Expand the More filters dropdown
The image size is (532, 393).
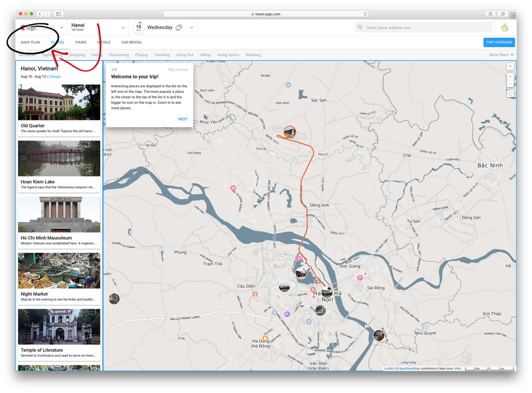click(x=501, y=55)
